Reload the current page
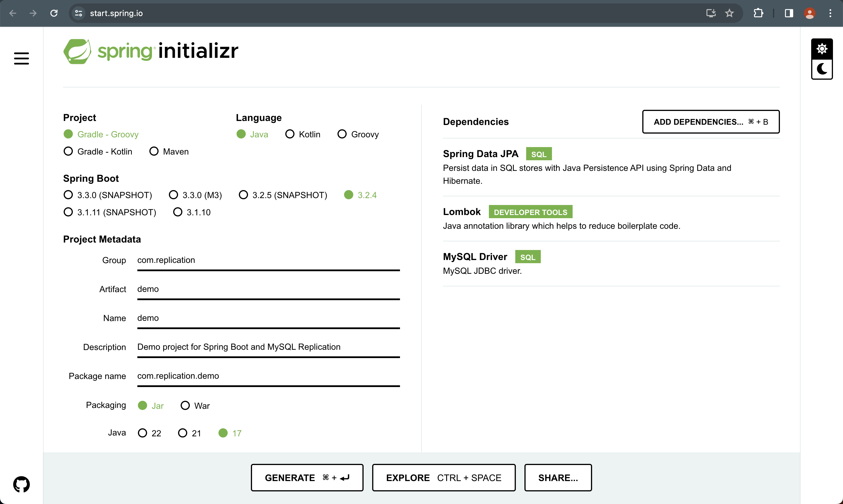 (54, 13)
